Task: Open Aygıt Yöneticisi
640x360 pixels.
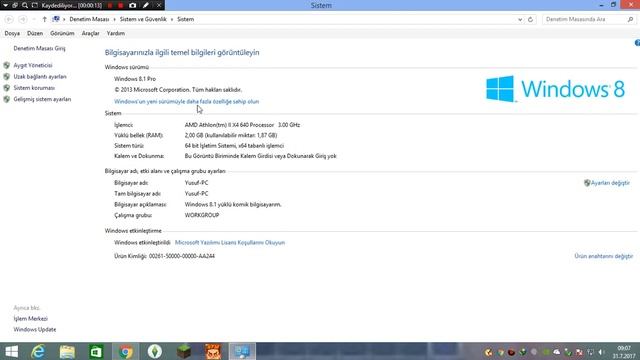Action: click(33, 65)
